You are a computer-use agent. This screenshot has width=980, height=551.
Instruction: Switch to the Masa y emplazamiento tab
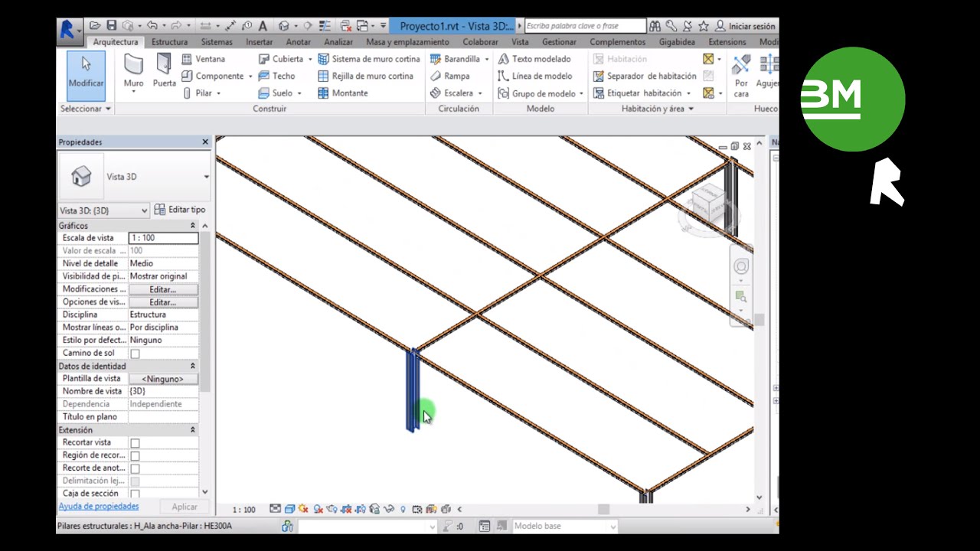point(408,42)
